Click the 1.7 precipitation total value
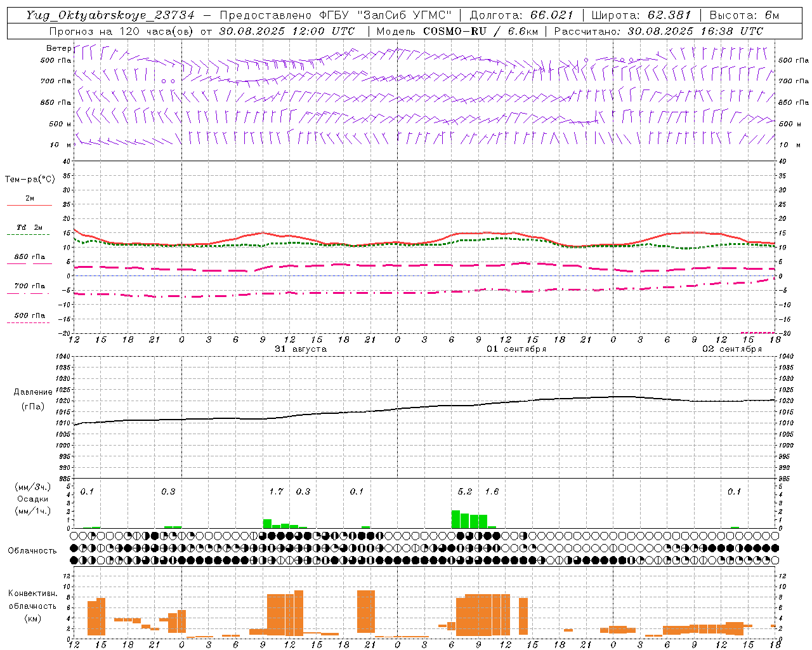The height and width of the screenshot is (650, 812). tap(276, 492)
